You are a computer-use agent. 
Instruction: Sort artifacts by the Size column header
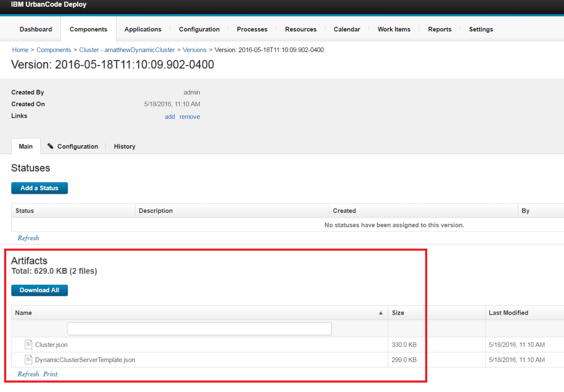tap(398, 313)
